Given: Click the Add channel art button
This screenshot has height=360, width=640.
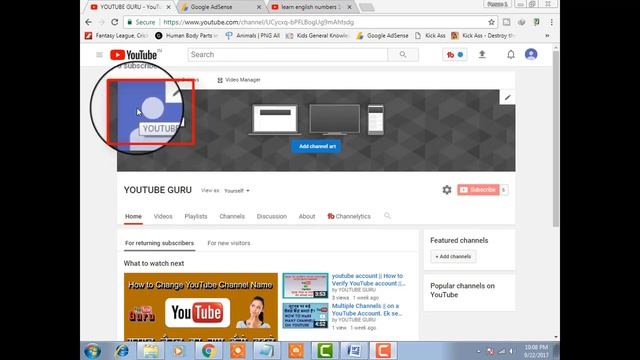Looking at the screenshot, I should tap(317, 146).
